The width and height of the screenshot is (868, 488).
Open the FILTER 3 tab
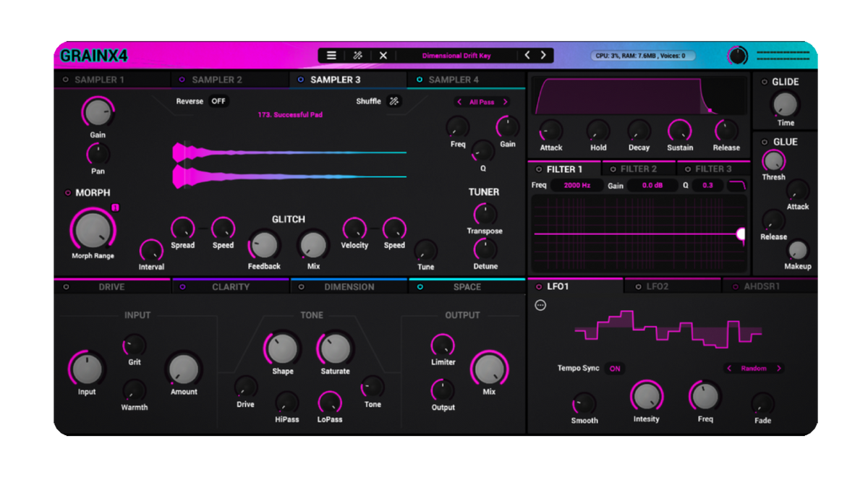(x=713, y=169)
